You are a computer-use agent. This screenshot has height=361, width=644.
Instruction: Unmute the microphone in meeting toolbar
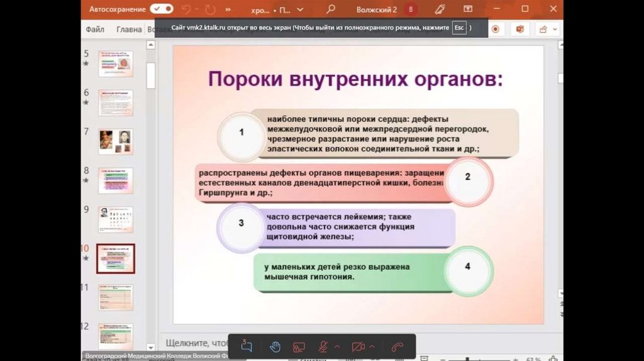click(x=323, y=347)
